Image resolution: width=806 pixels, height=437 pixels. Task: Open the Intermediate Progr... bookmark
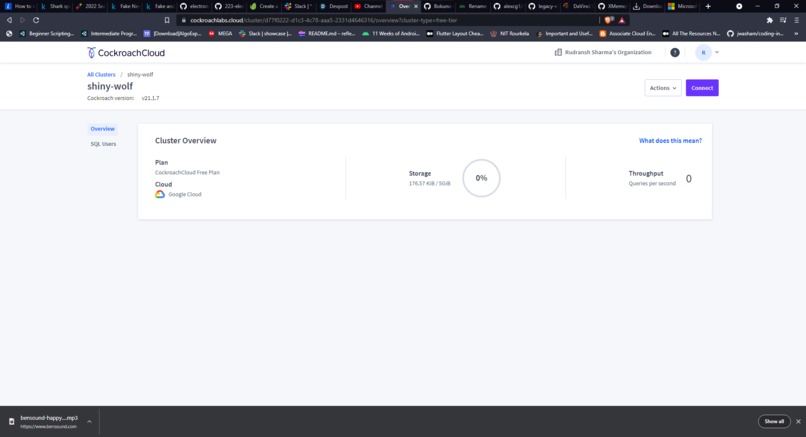pyautogui.click(x=109, y=33)
